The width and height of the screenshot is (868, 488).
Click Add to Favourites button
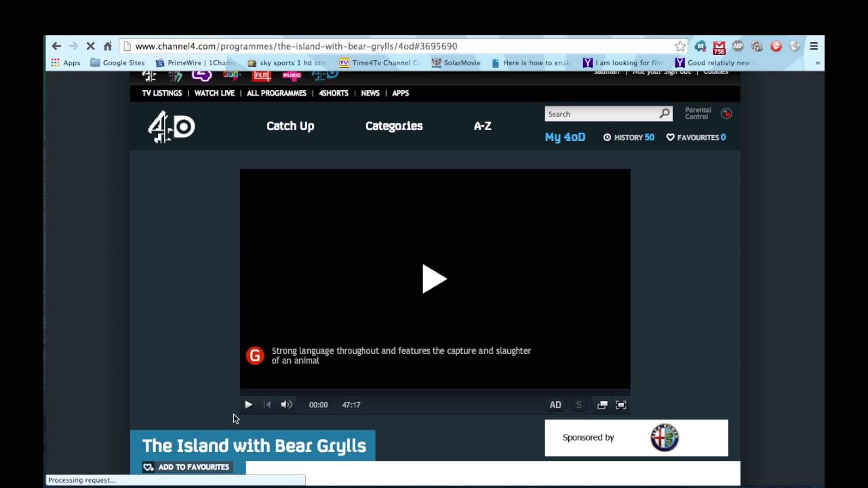click(187, 467)
